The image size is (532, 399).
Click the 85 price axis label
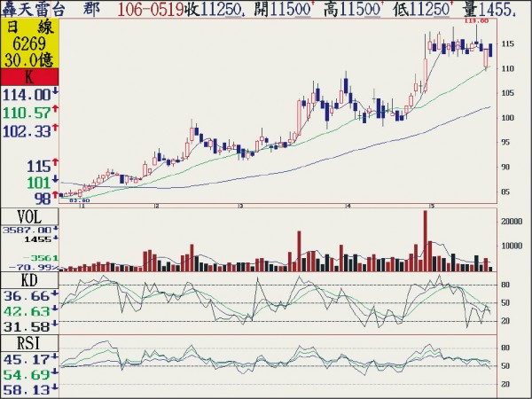coord(505,192)
